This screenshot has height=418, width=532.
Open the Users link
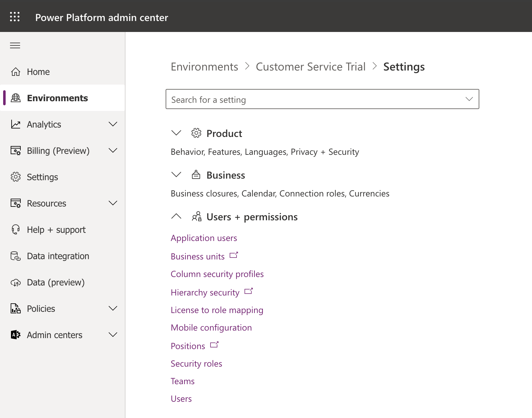click(x=181, y=399)
